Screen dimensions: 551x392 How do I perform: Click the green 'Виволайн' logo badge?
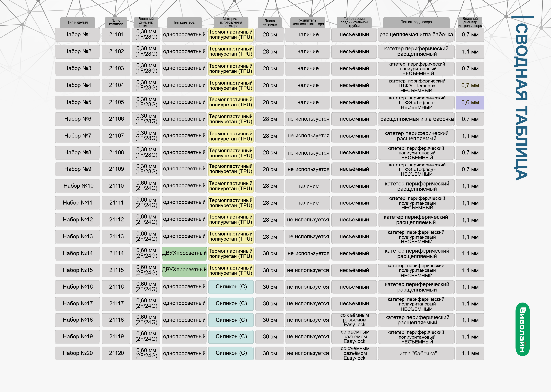click(x=522, y=329)
